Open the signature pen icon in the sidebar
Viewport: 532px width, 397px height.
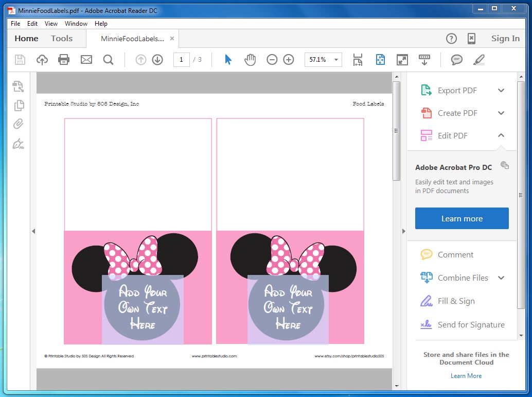(19, 144)
